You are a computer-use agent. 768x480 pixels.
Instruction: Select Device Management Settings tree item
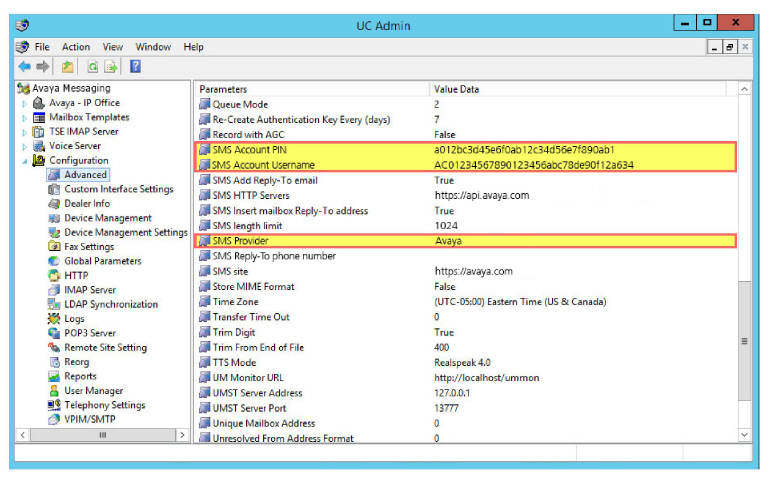click(x=126, y=232)
